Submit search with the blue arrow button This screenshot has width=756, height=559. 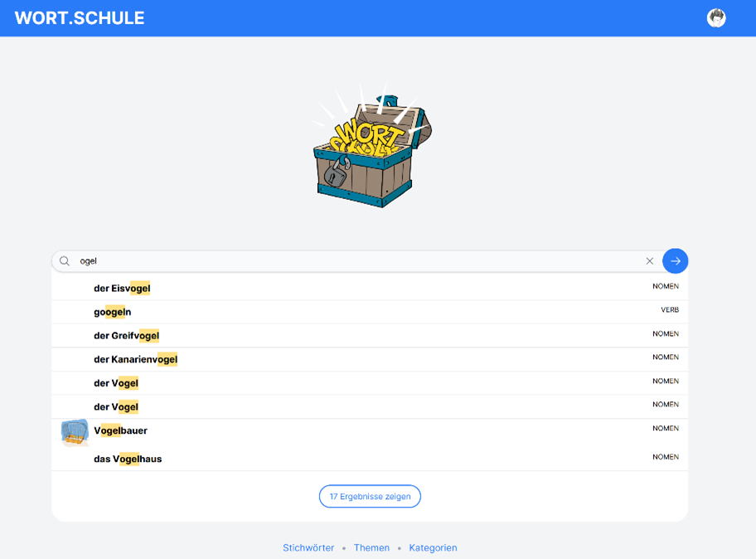(x=675, y=261)
